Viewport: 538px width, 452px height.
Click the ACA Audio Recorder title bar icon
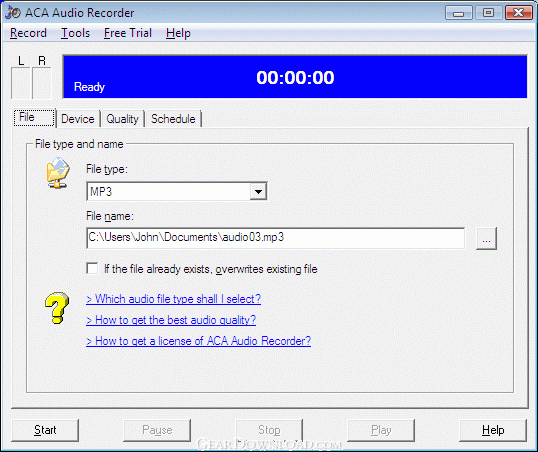(x=13, y=12)
